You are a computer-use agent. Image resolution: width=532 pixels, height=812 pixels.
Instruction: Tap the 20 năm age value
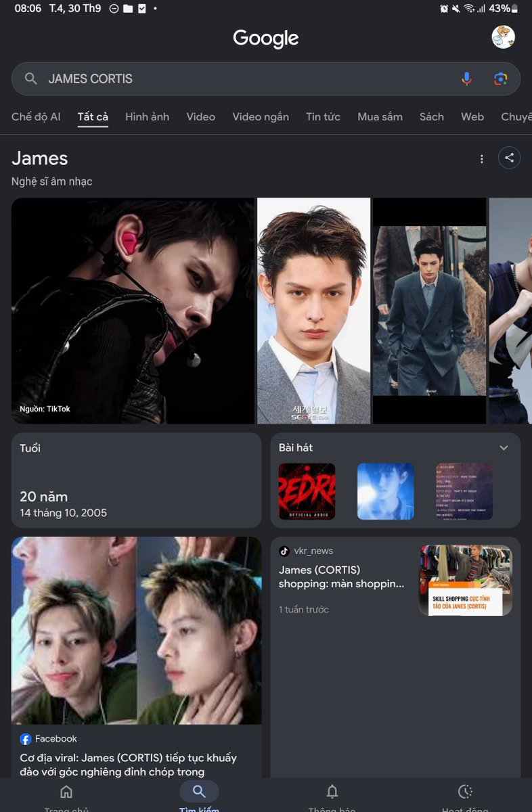click(x=44, y=497)
